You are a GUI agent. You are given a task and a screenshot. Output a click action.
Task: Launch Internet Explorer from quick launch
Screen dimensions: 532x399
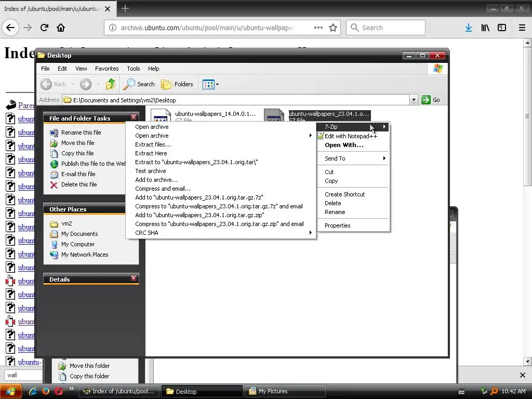pyautogui.click(x=33, y=391)
